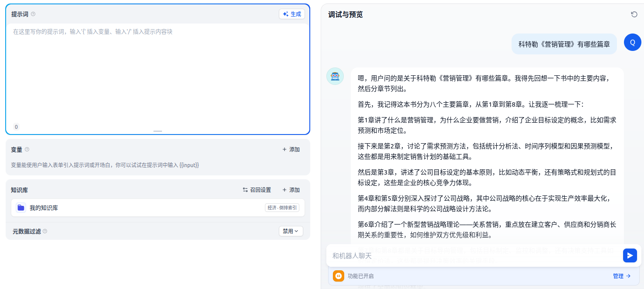The height and width of the screenshot is (289, 644).
Task: Click the 元数据过滤 label
Action: [27, 231]
